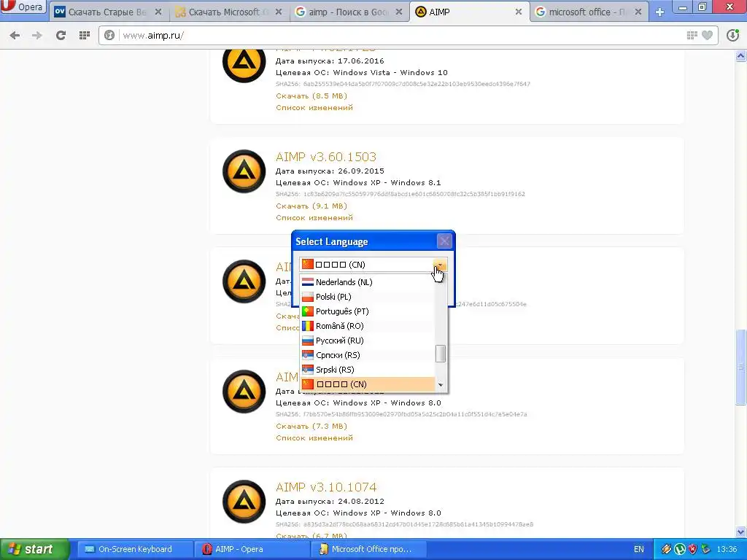Viewport: 747px width, 560px height.
Task: Select Српски (RS) Cyrillic entry
Action: (368, 355)
